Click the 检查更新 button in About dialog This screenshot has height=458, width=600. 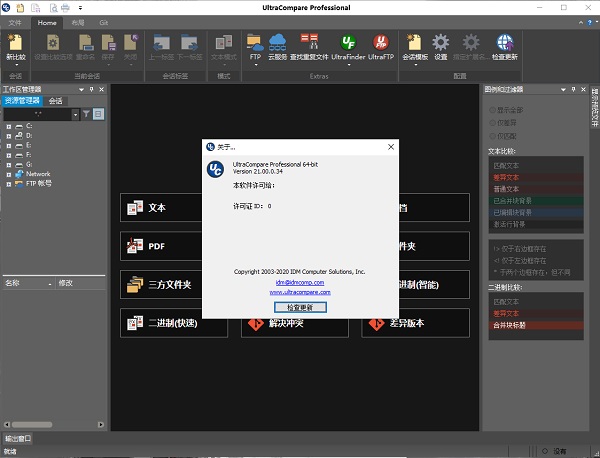(300, 307)
